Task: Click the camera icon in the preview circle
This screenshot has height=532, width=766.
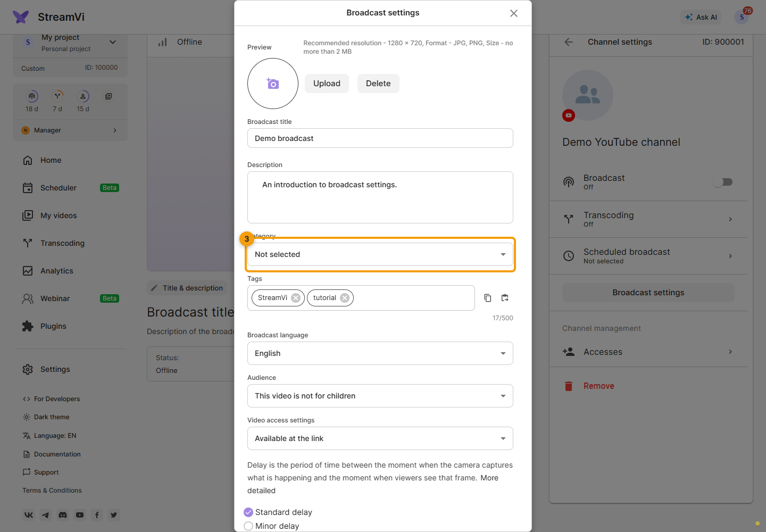Action: click(273, 84)
